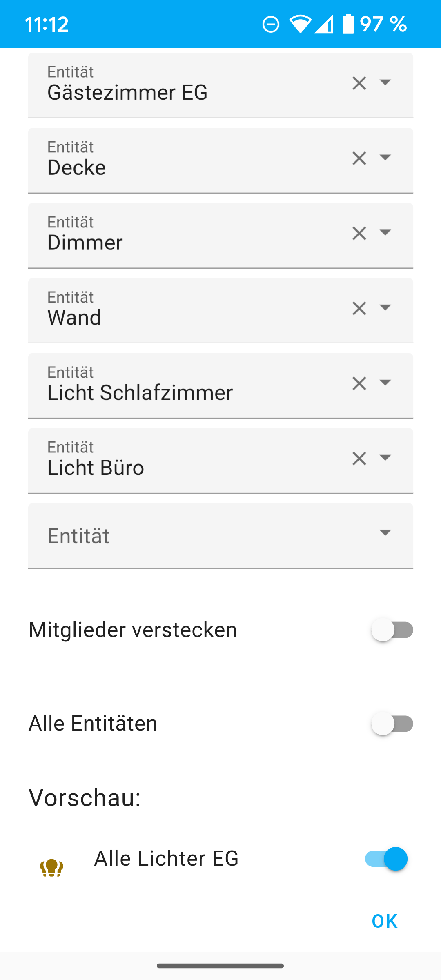Tap the Wi-Fi status bar icon
The height and width of the screenshot is (980, 441).
pos(300,24)
